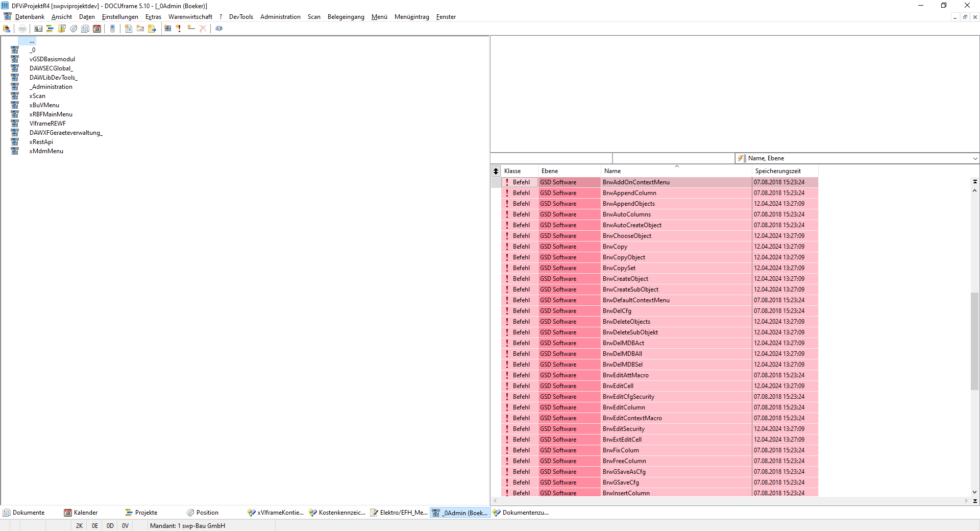
Task: Select the xBuVMenu tree entry
Action: [x=44, y=105]
